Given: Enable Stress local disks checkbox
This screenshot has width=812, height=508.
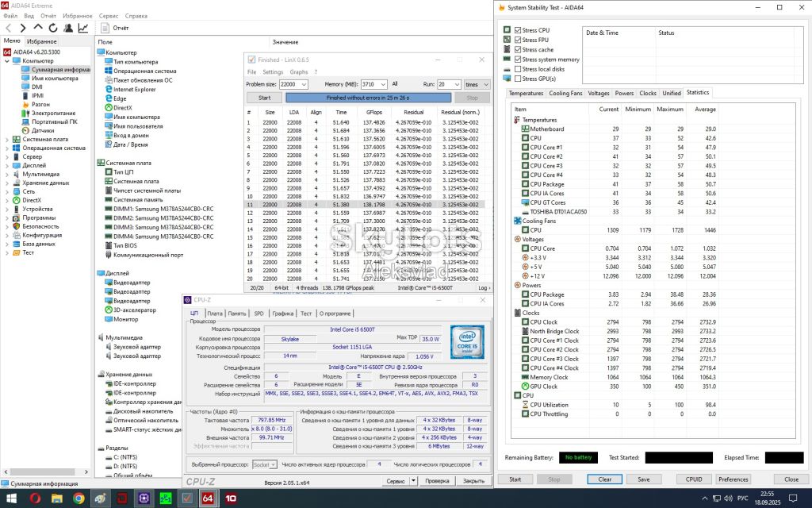Looking at the screenshot, I should (518, 69).
